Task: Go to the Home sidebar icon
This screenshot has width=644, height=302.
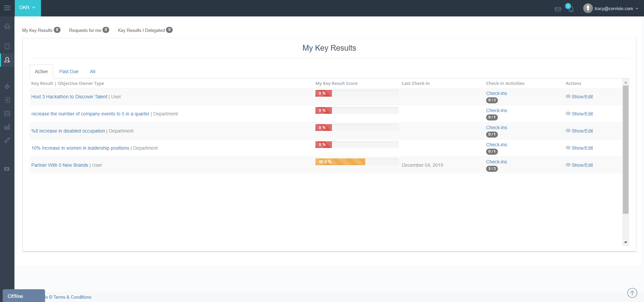Action: tap(7, 26)
